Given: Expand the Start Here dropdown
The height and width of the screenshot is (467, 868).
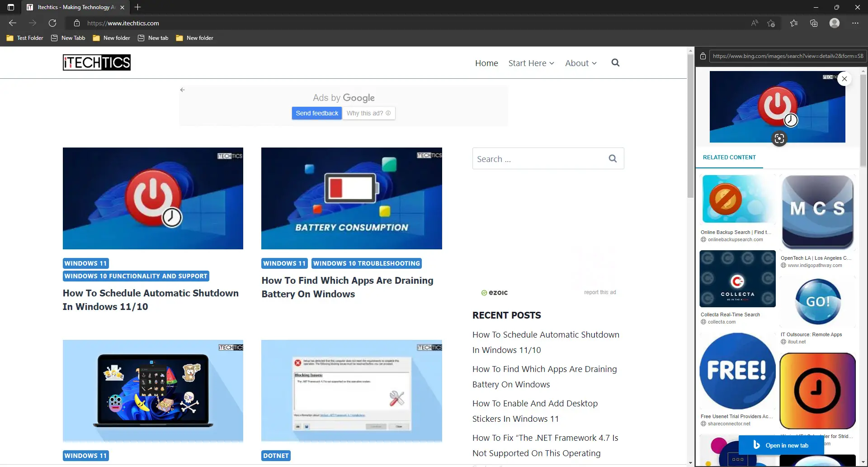Looking at the screenshot, I should (531, 63).
